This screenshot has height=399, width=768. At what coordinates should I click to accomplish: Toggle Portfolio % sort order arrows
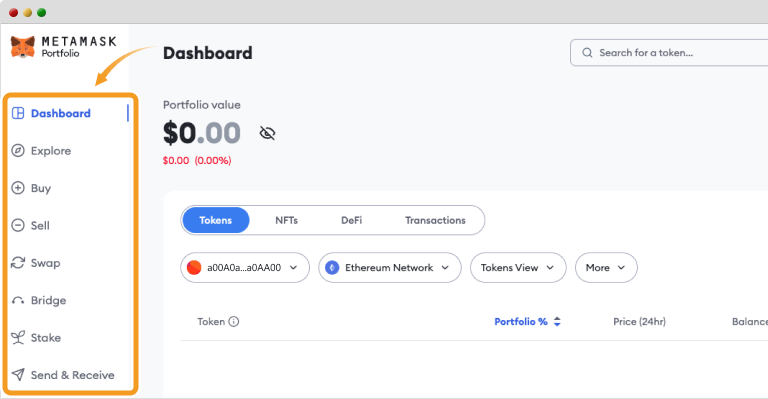click(557, 322)
